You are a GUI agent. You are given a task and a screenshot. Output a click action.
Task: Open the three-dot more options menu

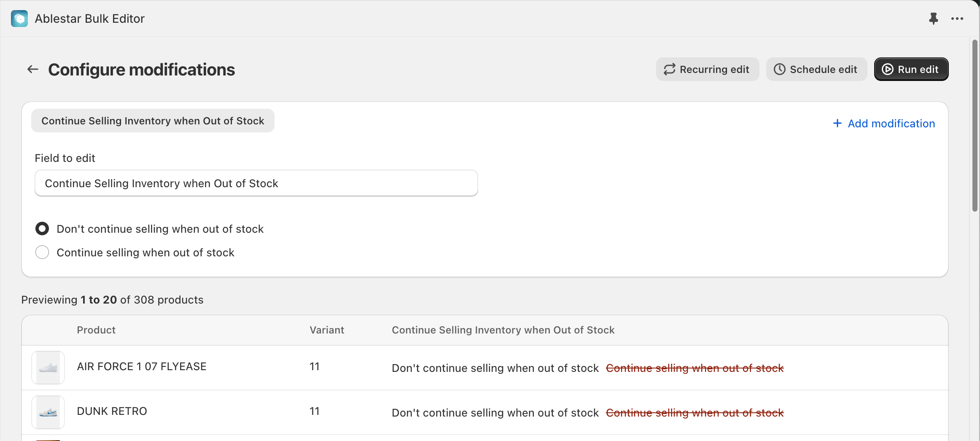point(957,19)
